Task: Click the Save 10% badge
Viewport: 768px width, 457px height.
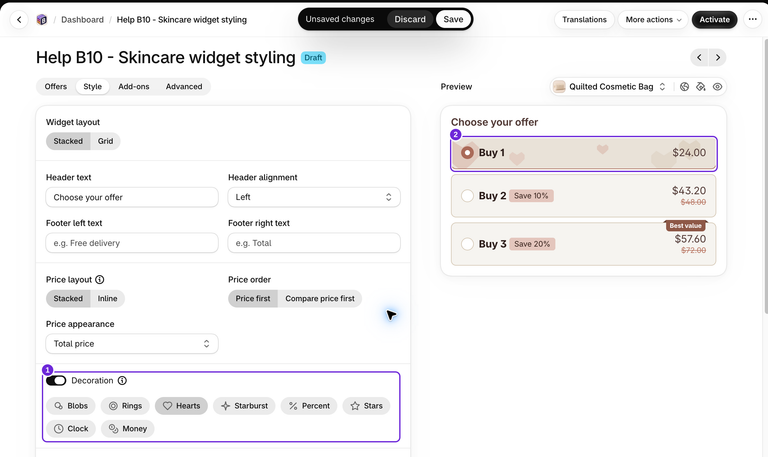Action: tap(531, 196)
